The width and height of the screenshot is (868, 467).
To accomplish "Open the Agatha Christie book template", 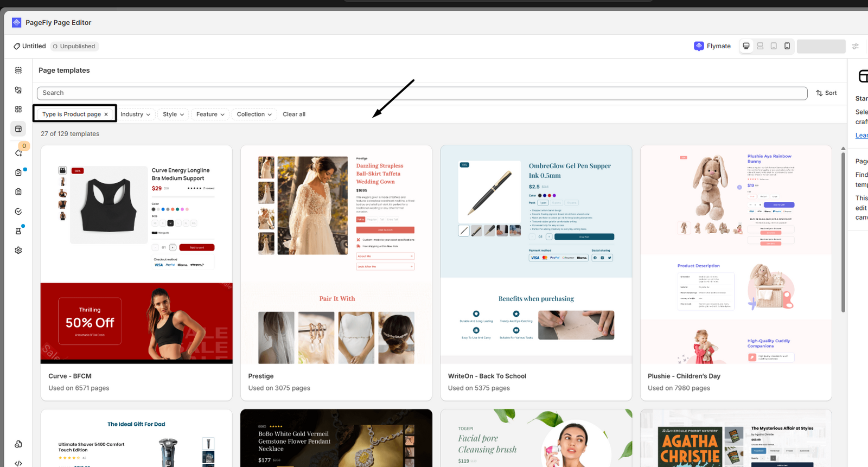I will tap(736, 438).
